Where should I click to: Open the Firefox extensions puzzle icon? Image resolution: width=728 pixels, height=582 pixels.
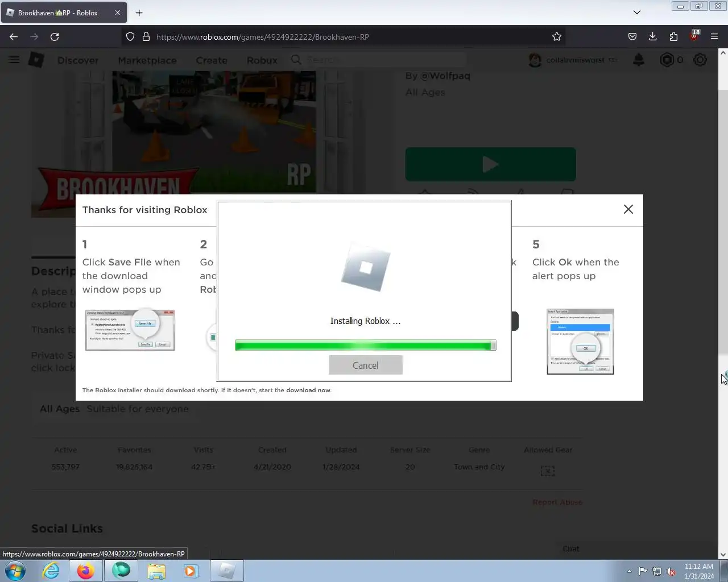(x=673, y=36)
